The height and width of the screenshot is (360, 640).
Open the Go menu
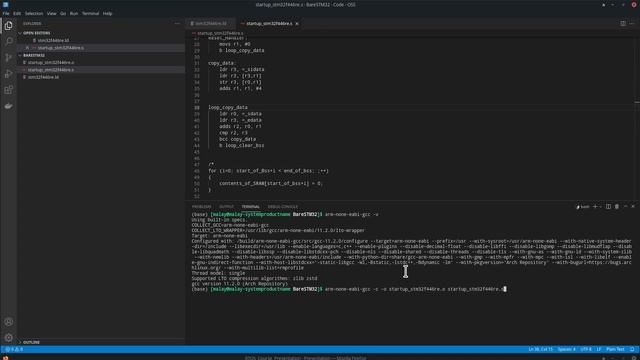63,13
